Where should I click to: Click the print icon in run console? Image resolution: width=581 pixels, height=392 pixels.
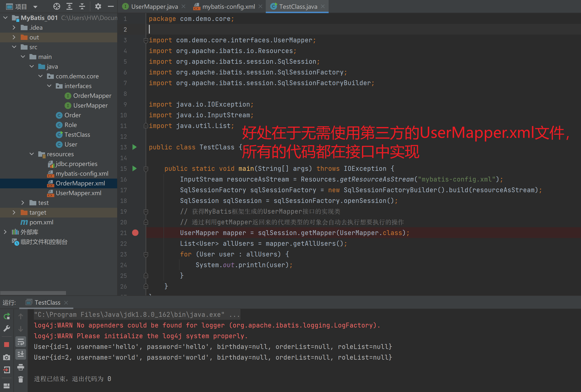21,367
